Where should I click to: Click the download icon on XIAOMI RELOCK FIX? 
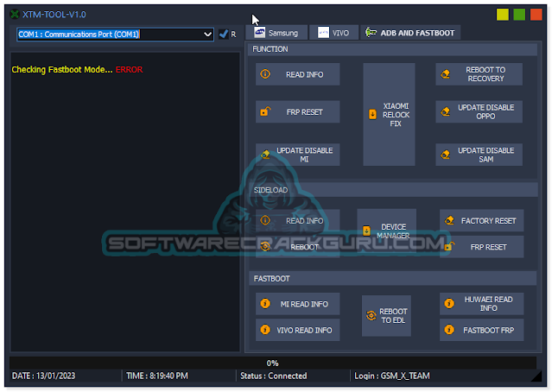coord(372,114)
